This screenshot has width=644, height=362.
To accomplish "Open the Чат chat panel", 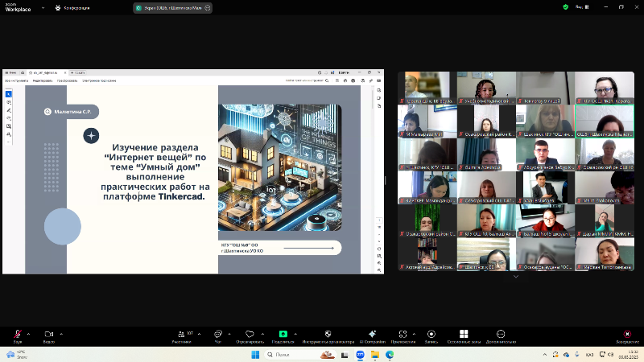I will [217, 334].
